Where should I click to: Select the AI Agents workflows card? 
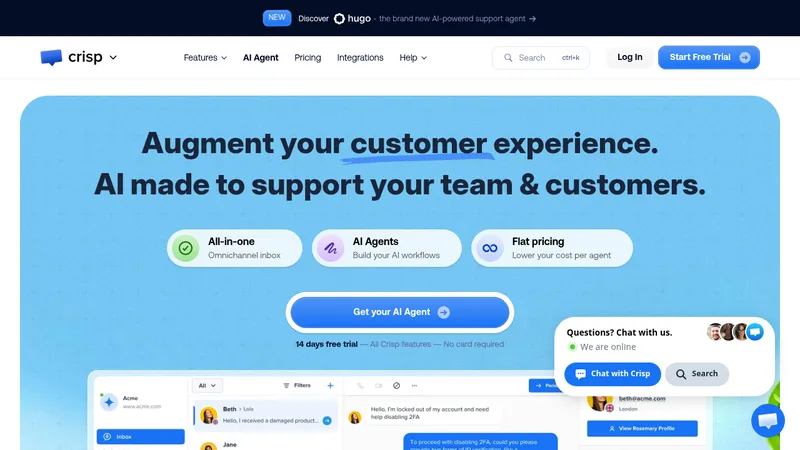tap(387, 248)
